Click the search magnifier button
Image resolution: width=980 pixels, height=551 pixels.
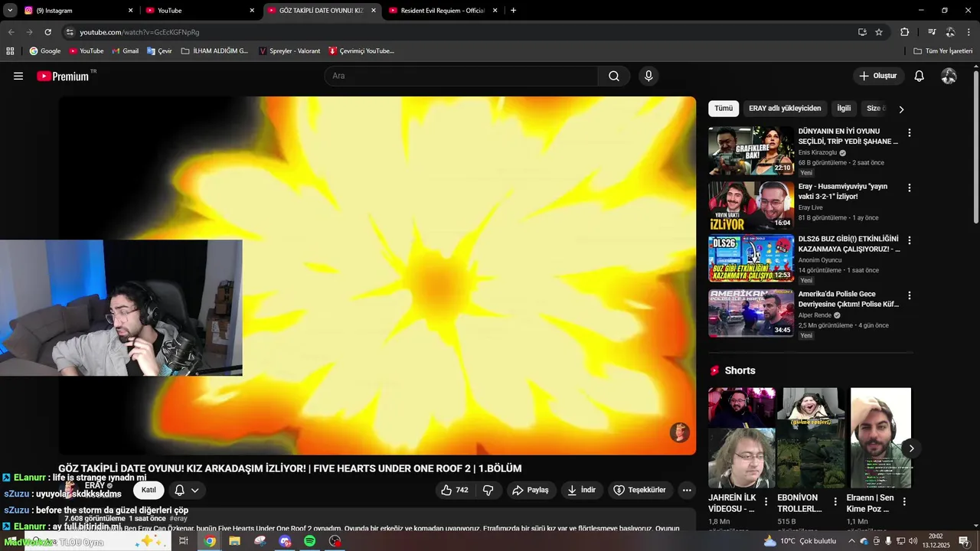[x=614, y=76]
